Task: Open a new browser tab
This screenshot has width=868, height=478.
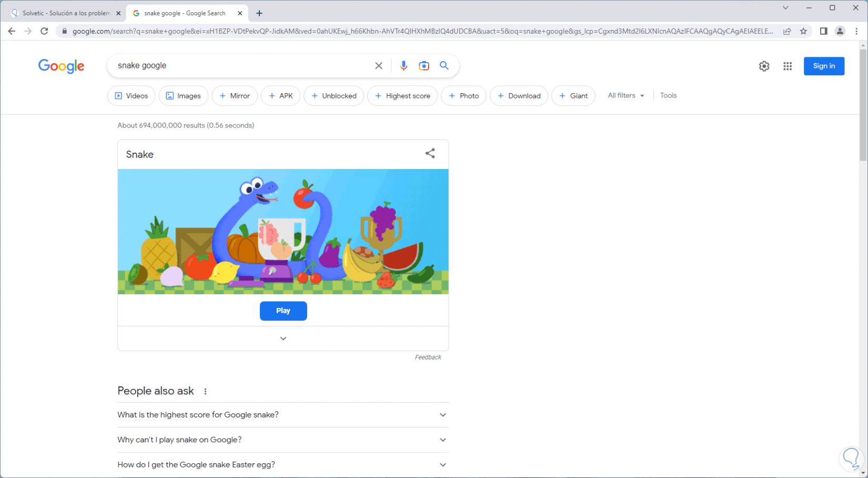Action: [x=259, y=13]
